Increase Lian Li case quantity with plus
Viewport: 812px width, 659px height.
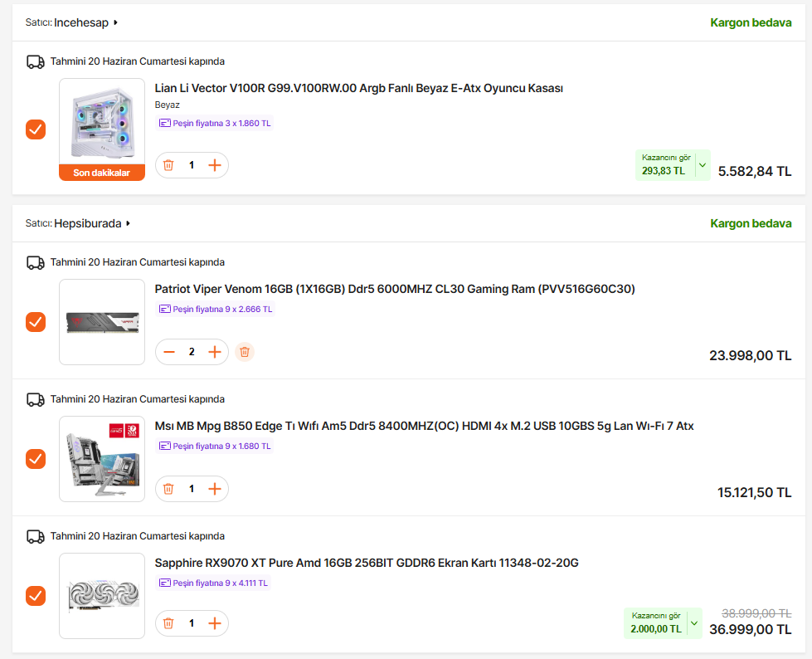tap(214, 165)
